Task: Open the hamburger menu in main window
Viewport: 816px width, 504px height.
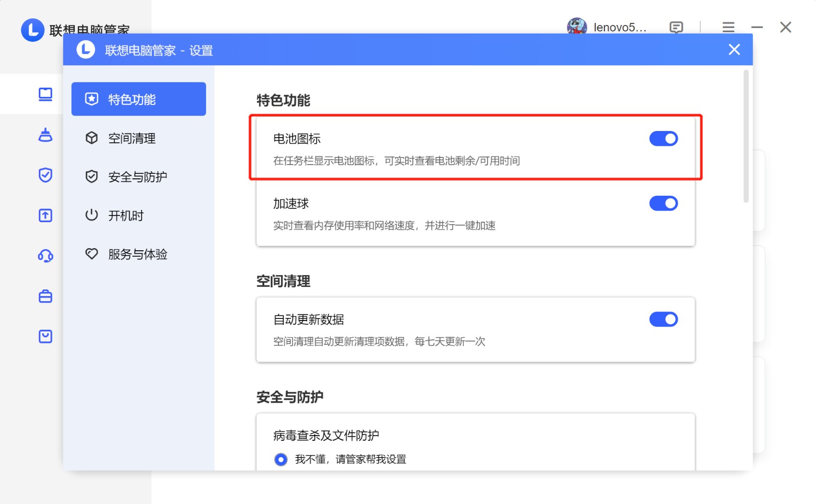Action: pyautogui.click(x=728, y=28)
